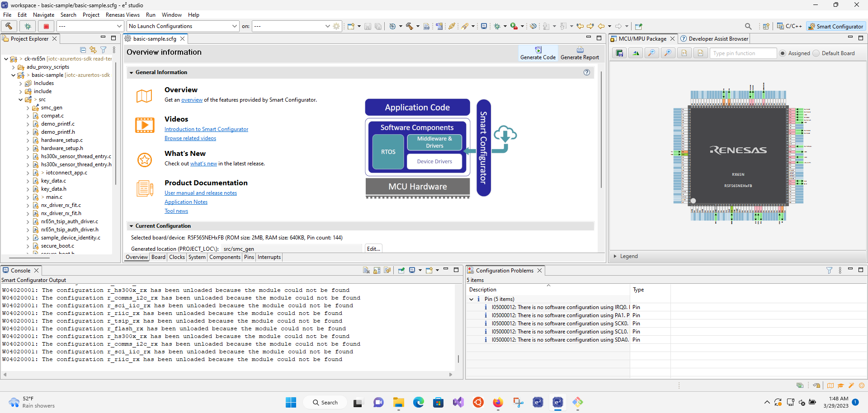The height and width of the screenshot is (413, 868).
Task: Open the what's new link
Action: (x=203, y=164)
